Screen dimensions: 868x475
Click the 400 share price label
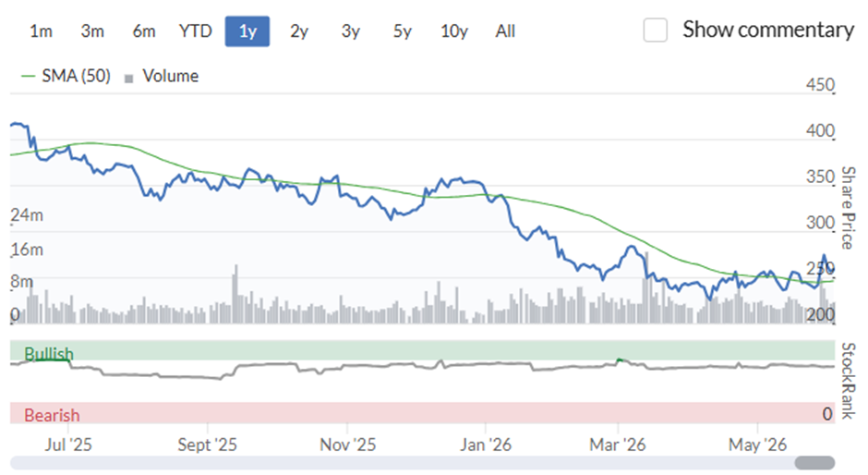[820, 131]
